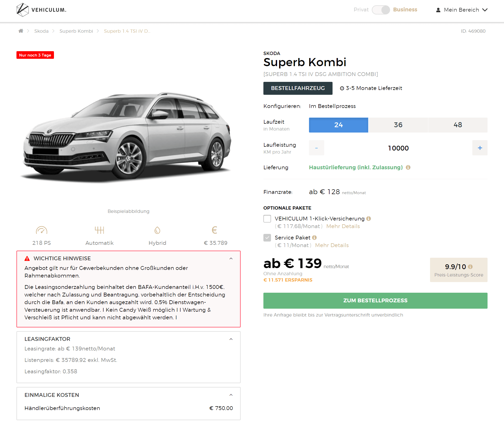Collapse the Einmalige Kosten panel
Viewport: 504px width, 426px height.
coord(231,395)
